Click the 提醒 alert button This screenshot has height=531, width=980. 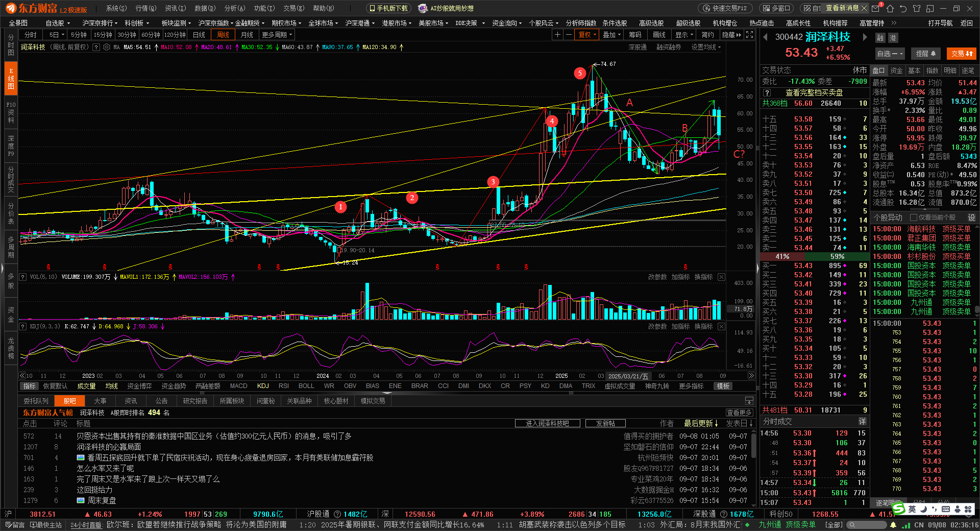click(925, 54)
